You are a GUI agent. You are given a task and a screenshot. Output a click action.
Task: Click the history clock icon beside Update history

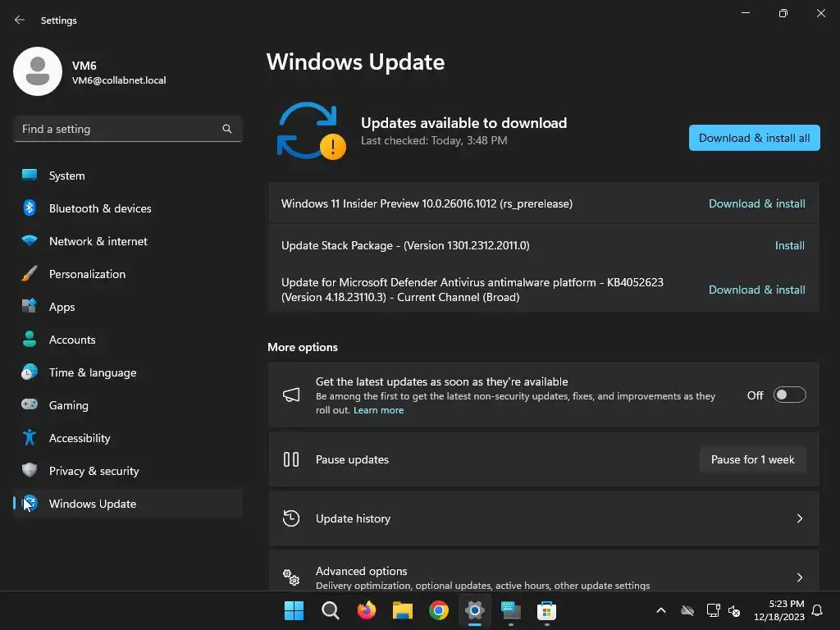[291, 518]
